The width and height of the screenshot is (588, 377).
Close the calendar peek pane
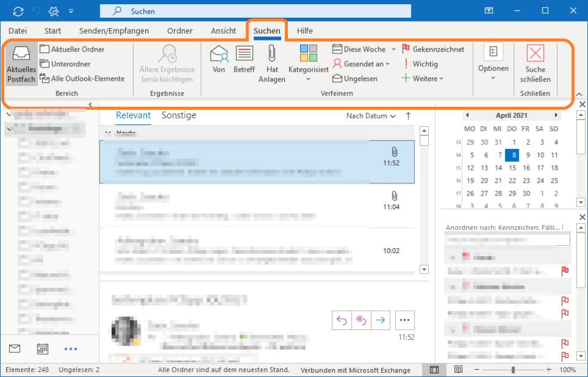pos(582,104)
